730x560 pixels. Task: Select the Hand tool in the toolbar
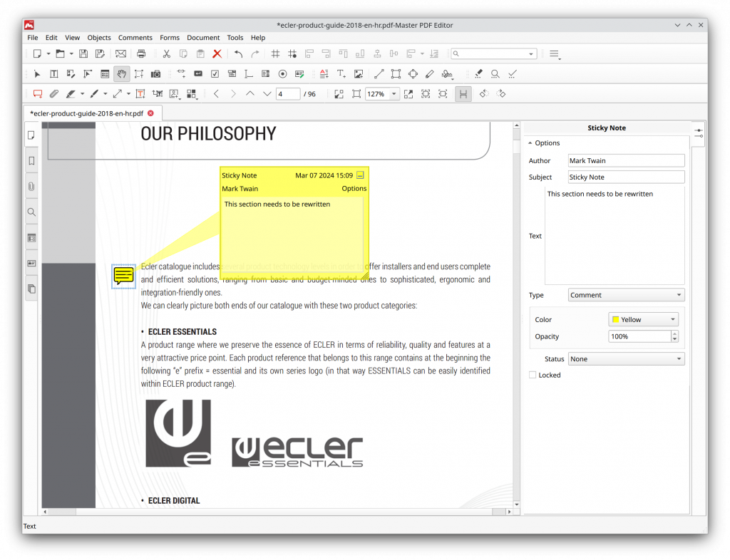[x=121, y=73]
